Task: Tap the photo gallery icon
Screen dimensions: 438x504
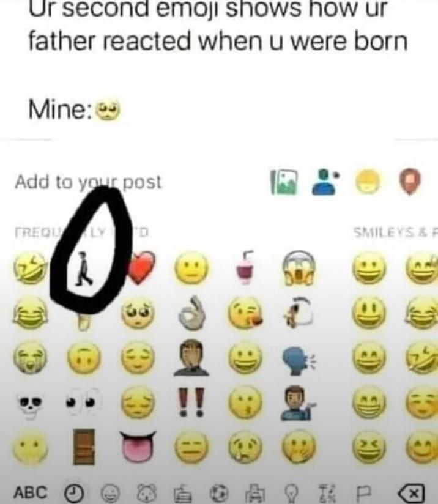Action: [284, 182]
